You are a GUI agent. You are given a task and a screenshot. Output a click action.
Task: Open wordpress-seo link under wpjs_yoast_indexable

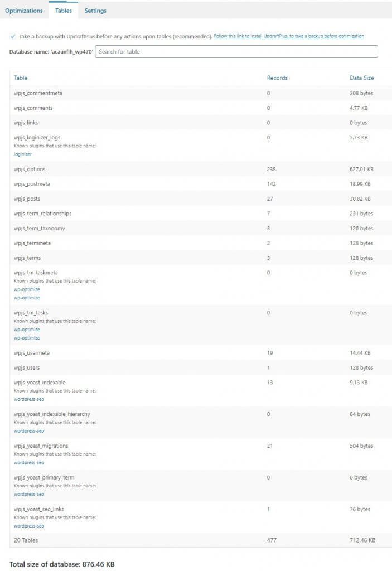tap(29, 399)
